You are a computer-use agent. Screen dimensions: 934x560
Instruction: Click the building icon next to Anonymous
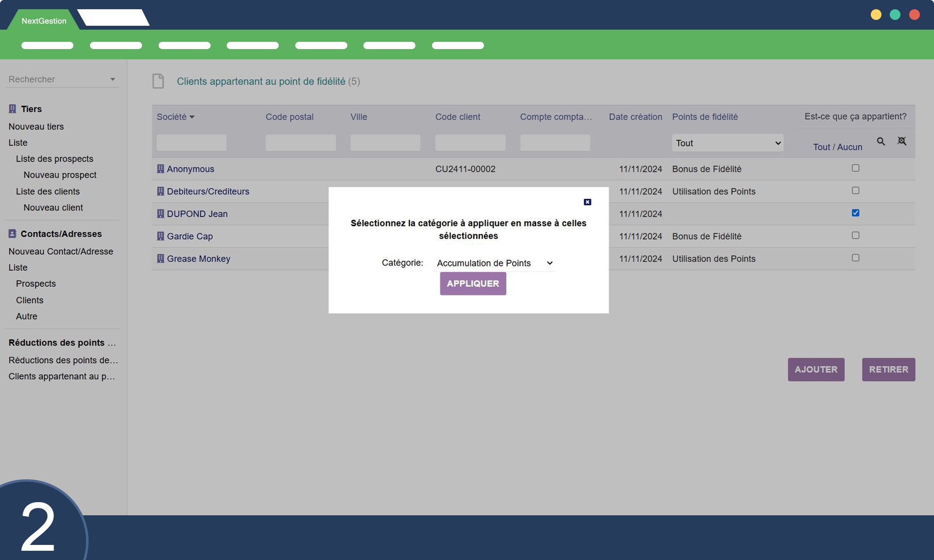[x=160, y=169]
